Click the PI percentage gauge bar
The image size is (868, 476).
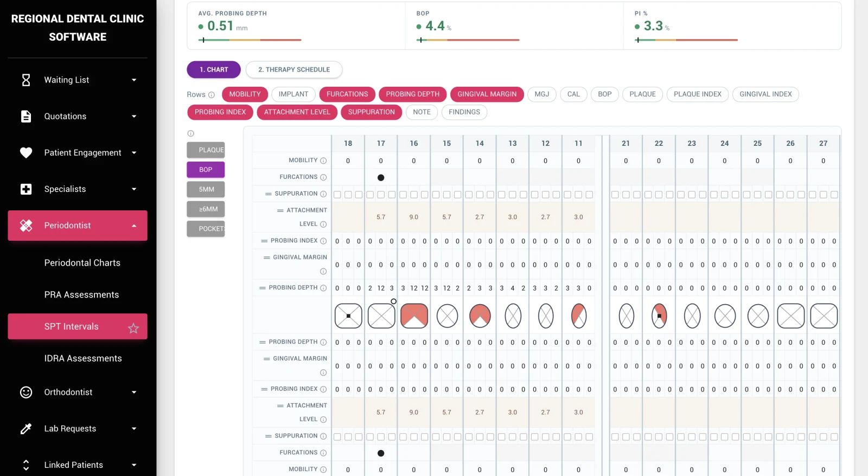coord(686,40)
